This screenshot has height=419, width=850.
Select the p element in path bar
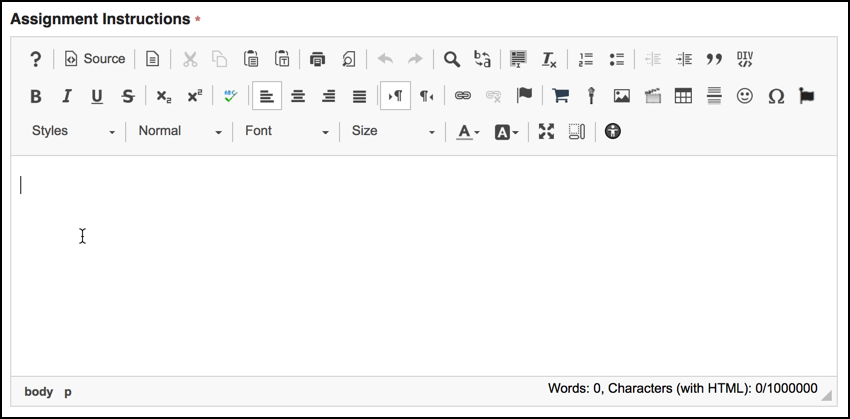pyautogui.click(x=68, y=392)
